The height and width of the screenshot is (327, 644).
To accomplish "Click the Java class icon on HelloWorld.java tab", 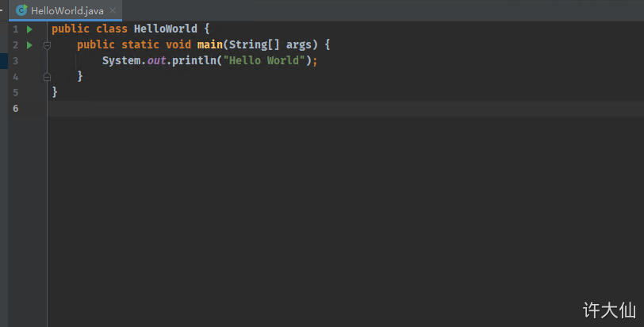I will (21, 10).
